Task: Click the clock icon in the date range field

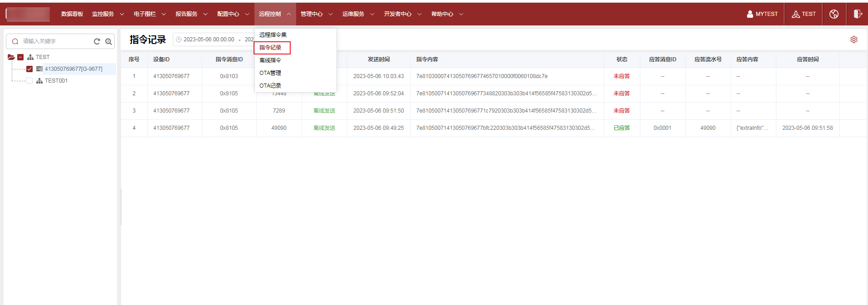Action: 179,39
